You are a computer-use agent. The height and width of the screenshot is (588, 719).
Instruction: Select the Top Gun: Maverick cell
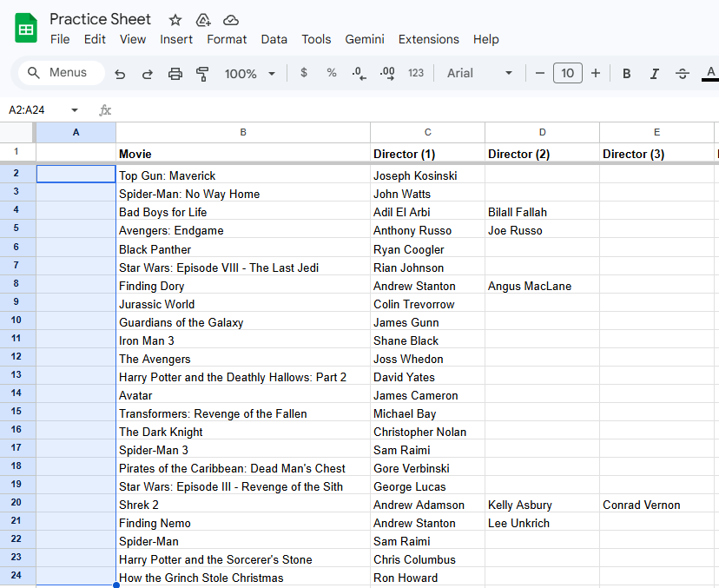243,175
